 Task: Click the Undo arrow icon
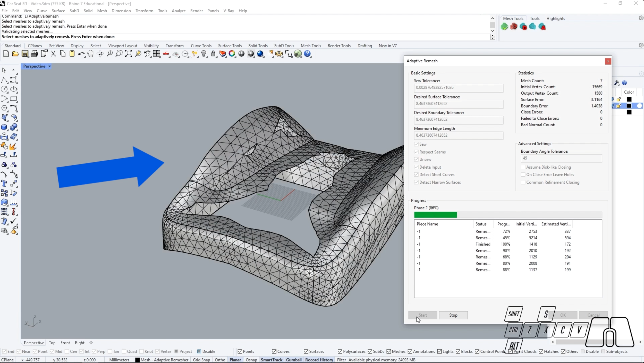[x=81, y=54]
